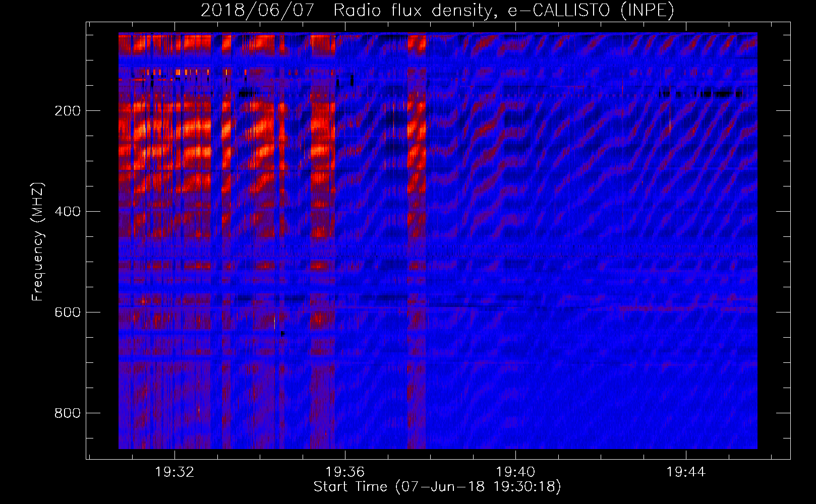Click the 200 frequency tick label
816x504 pixels.
68,111
